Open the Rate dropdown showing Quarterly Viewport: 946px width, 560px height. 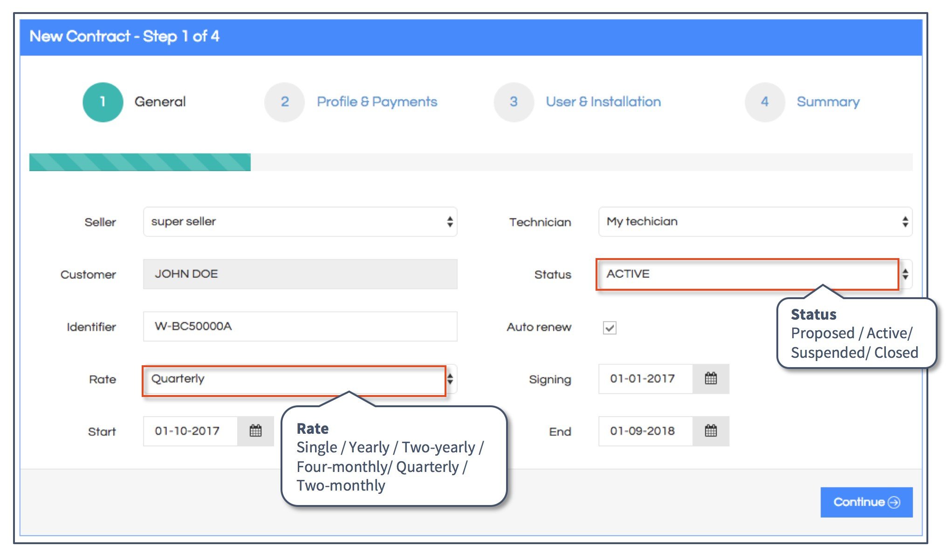300,379
